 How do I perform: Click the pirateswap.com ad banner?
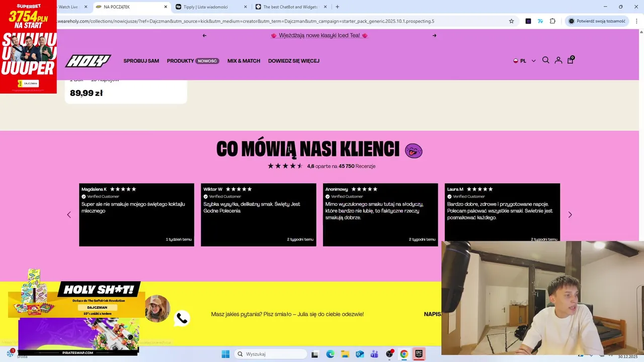point(78,337)
